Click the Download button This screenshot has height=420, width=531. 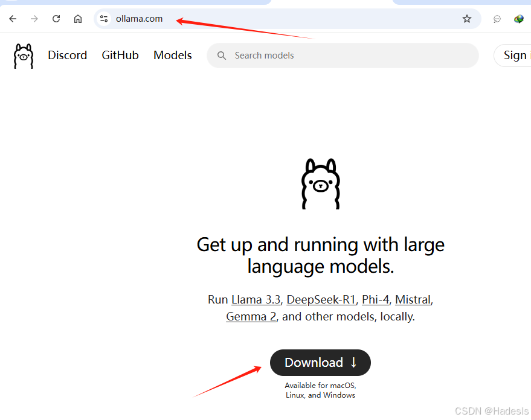pyautogui.click(x=320, y=363)
